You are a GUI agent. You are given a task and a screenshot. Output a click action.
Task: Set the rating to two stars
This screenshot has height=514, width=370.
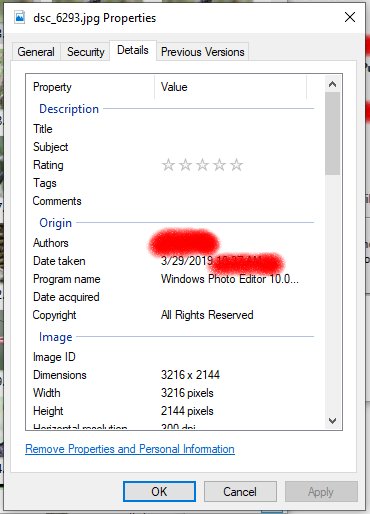click(185, 165)
